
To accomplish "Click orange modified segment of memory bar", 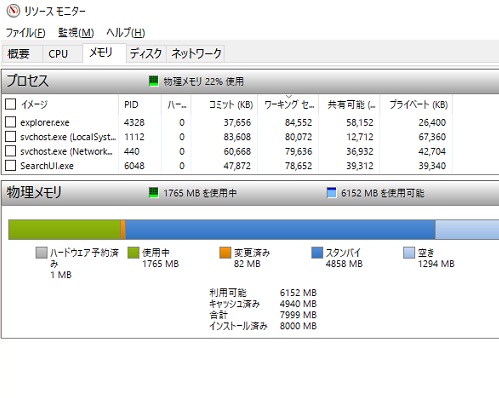I will [x=123, y=229].
